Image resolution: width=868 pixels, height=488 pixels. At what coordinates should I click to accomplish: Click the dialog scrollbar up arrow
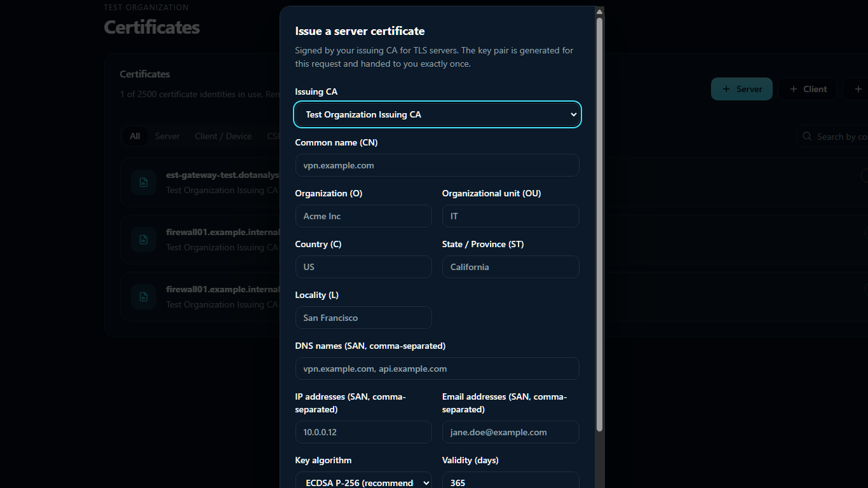(599, 11)
